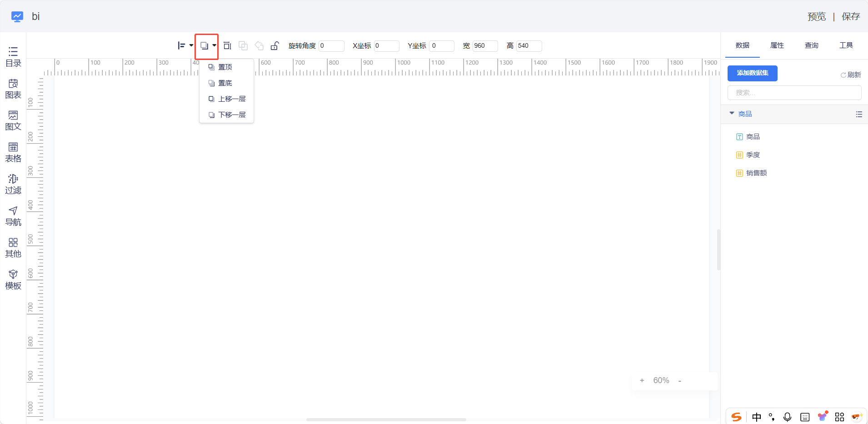The height and width of the screenshot is (424, 868).
Task: Click the 过滤 (filter) sidebar icon
Action: coord(13,184)
